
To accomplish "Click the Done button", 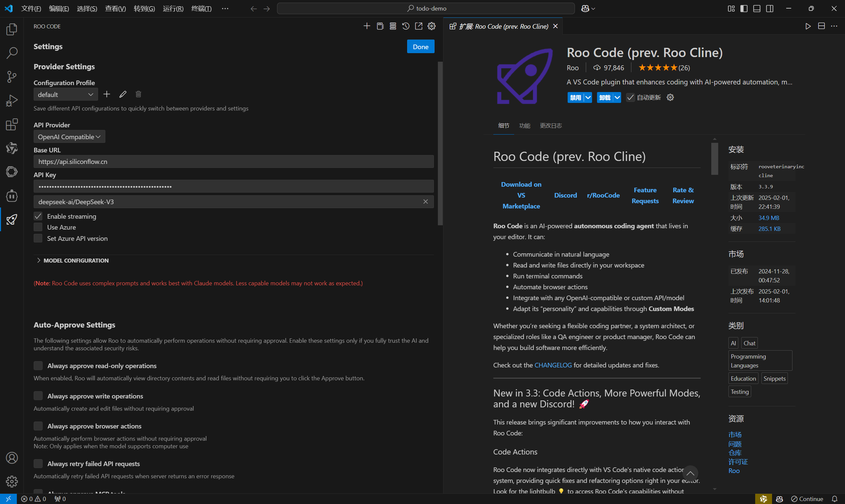I will [x=420, y=47].
